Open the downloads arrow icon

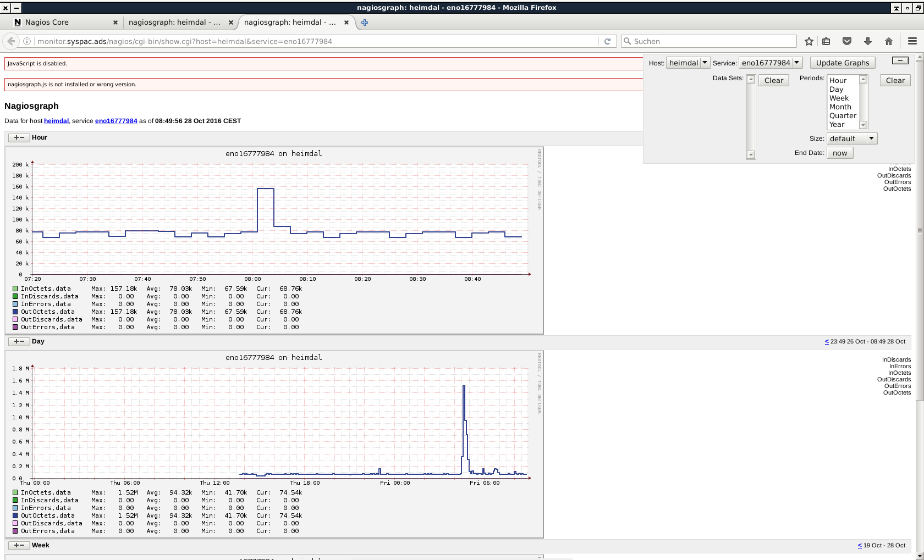pos(868,41)
